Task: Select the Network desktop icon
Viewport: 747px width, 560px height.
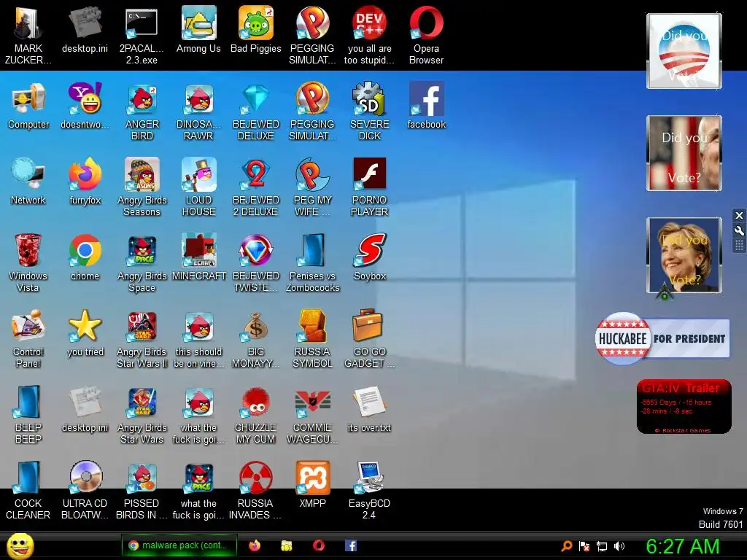Action: (28, 182)
